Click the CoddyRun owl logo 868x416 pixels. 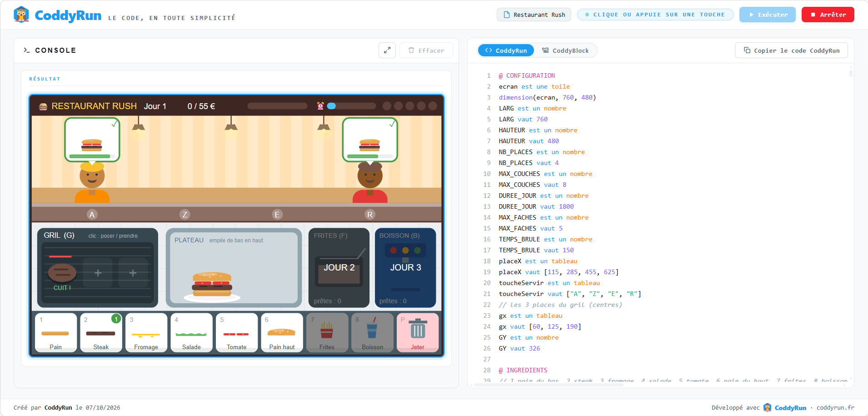(x=21, y=15)
